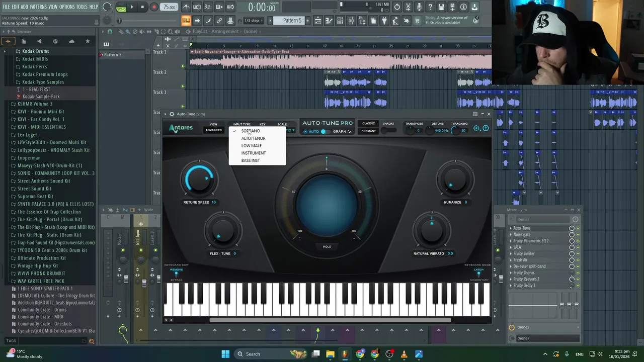Click the metronome icon
Image resolution: width=644 pixels, height=362 pixels.
(186, 7)
